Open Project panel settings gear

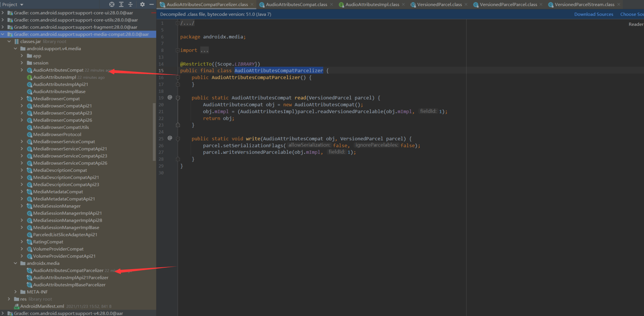pos(142,4)
